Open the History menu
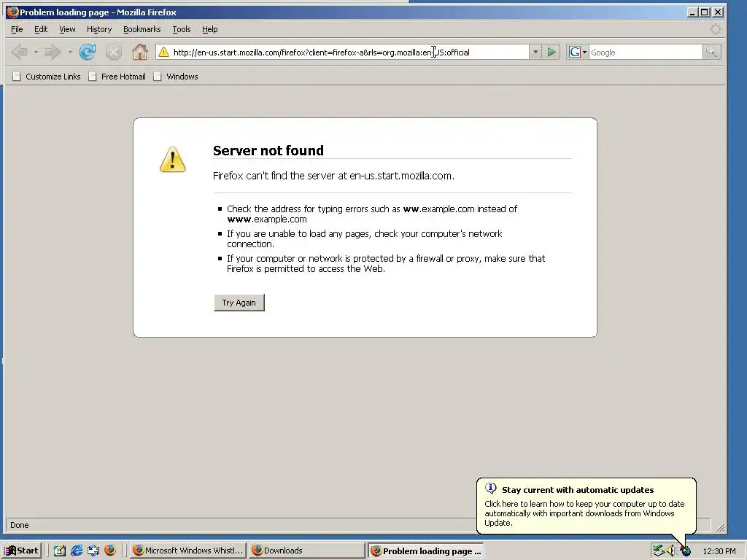This screenshot has height=560, width=747. tap(99, 29)
